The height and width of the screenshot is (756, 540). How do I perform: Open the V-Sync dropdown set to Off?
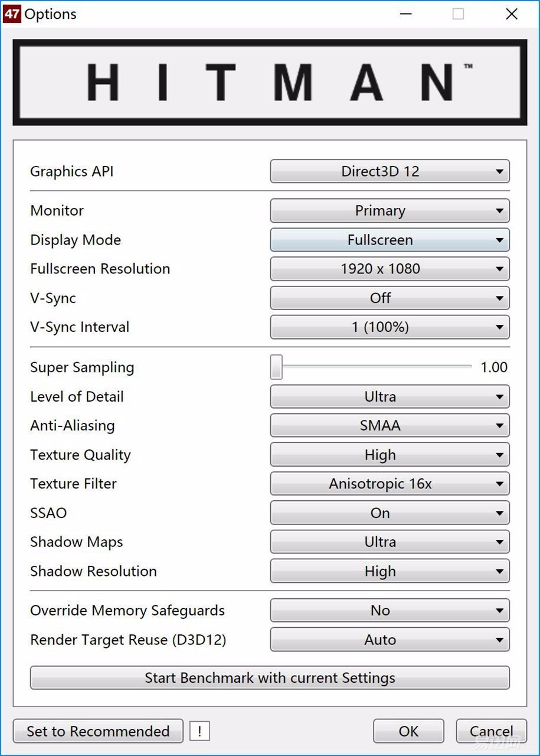click(390, 298)
